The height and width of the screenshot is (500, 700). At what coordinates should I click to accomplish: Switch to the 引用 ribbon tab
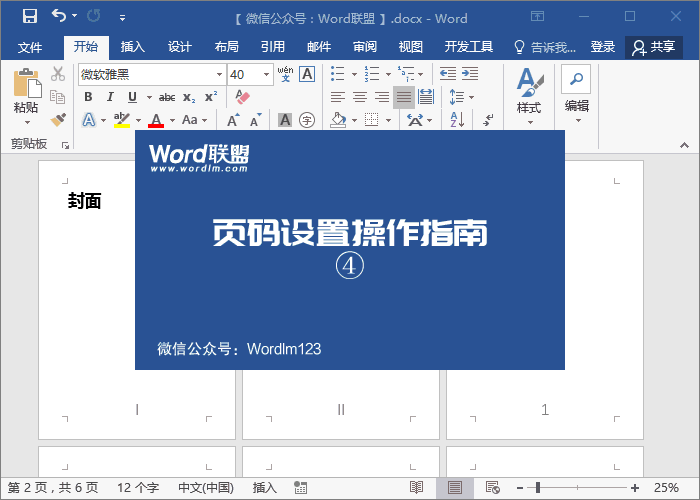click(x=273, y=47)
